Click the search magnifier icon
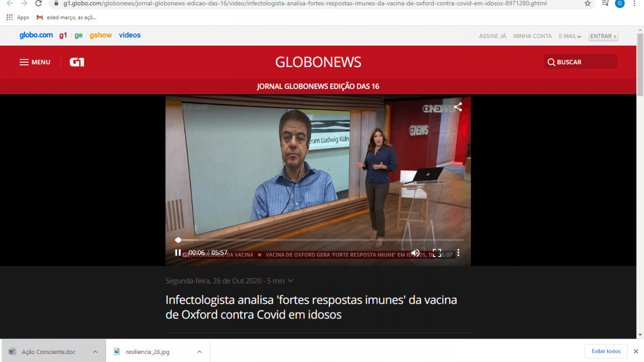644x362 pixels. pos(551,62)
